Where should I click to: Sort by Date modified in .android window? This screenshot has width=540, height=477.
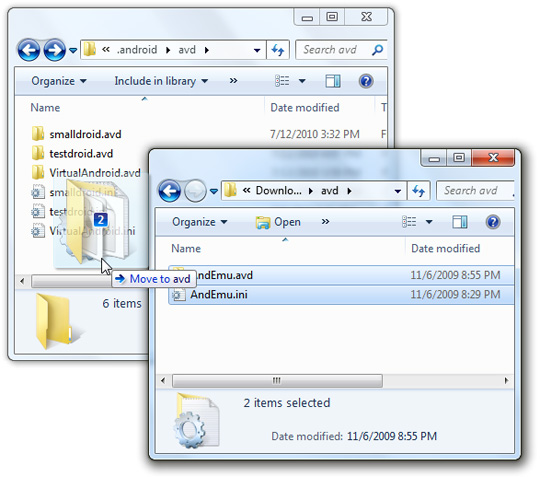coord(305,107)
